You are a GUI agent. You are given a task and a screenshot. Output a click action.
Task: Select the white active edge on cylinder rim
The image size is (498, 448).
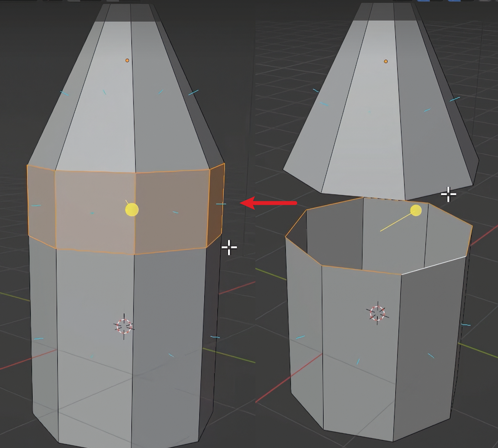click(434, 265)
